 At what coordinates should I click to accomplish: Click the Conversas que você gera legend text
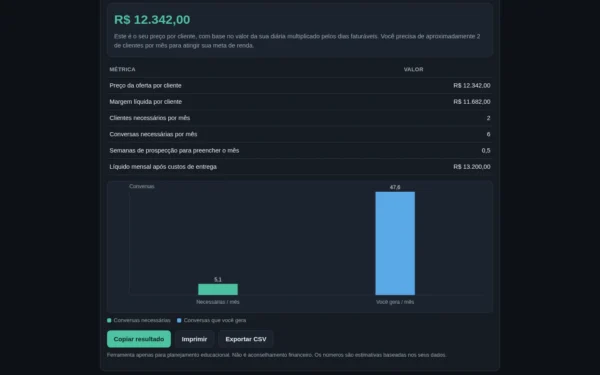tap(215, 320)
